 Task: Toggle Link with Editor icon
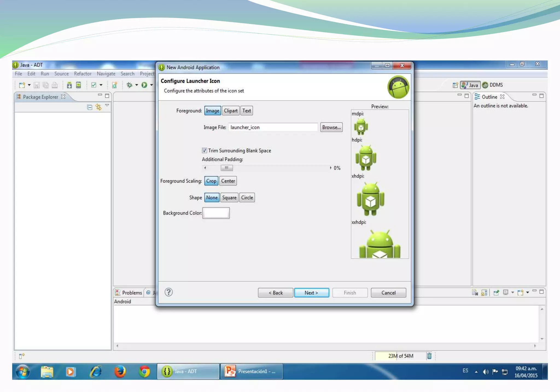(x=98, y=107)
